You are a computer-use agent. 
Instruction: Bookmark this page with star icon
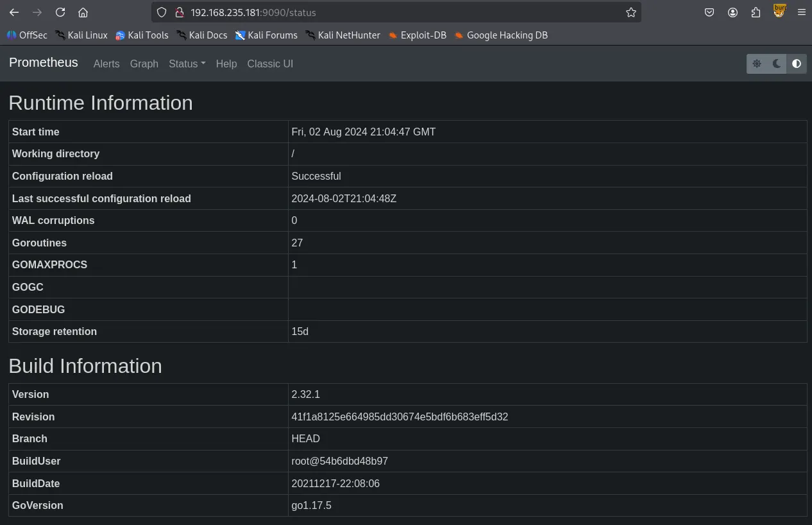pyautogui.click(x=631, y=12)
